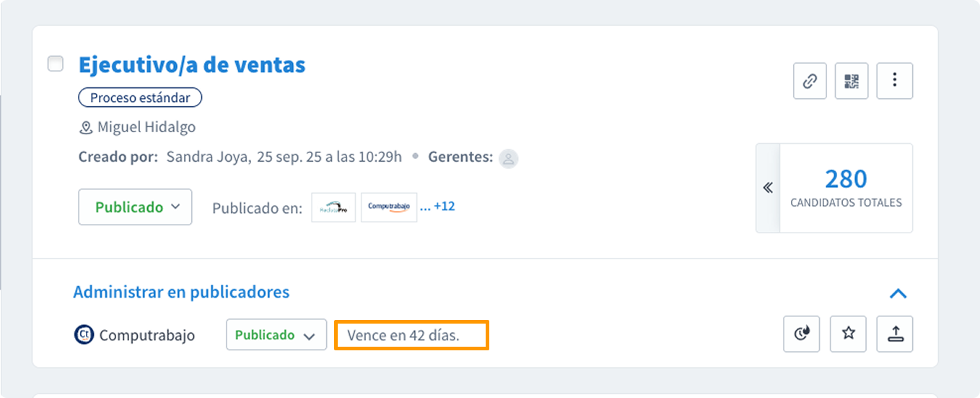The width and height of the screenshot is (980, 398).
Task: Open the main Publicado status dropdown
Action: [x=135, y=207]
